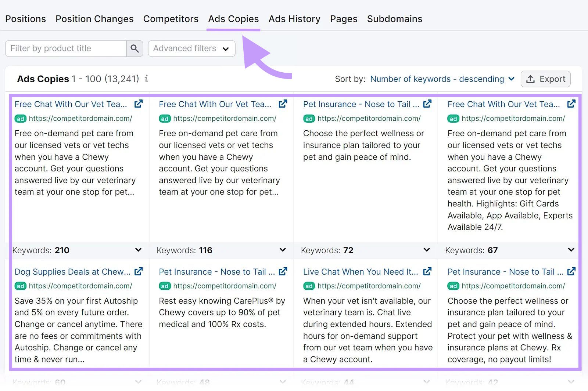Image resolution: width=588 pixels, height=391 pixels.
Task: Open bottom-right Pet Insurance - Nose to Tail title
Action: tap(505, 272)
